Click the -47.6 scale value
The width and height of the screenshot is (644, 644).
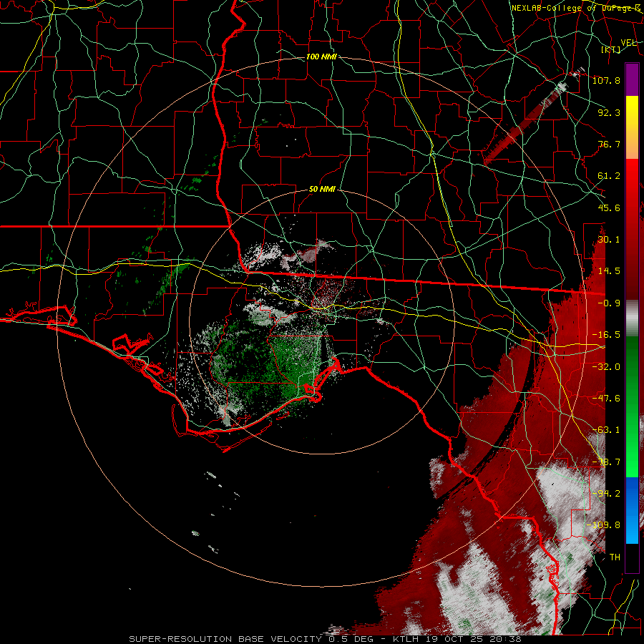pyautogui.click(x=606, y=399)
